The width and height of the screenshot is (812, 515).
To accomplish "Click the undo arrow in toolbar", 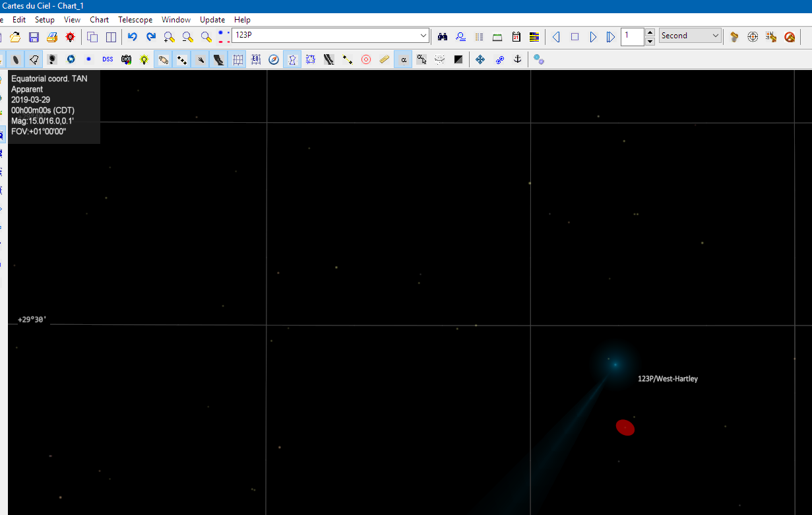I will click(133, 37).
